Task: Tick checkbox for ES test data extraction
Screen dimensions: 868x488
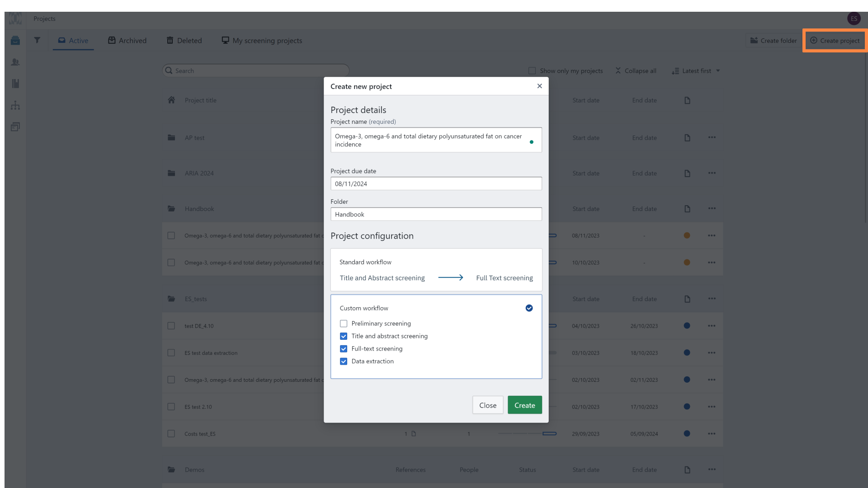Action: coord(171,353)
